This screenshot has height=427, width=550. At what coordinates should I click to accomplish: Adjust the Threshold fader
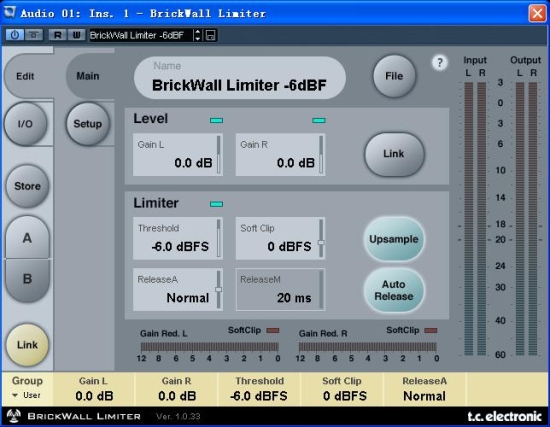(219, 239)
